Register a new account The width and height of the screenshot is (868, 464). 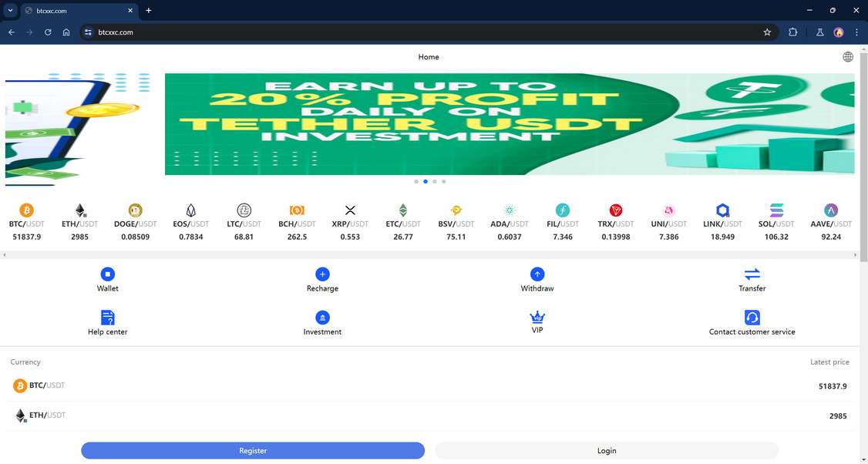pos(252,450)
